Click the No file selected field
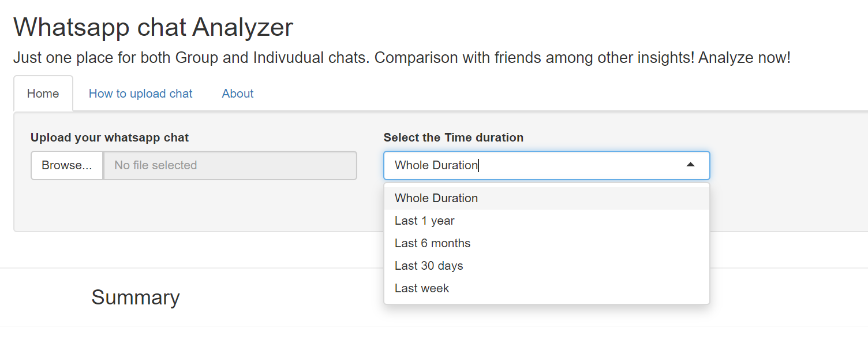 coord(230,165)
